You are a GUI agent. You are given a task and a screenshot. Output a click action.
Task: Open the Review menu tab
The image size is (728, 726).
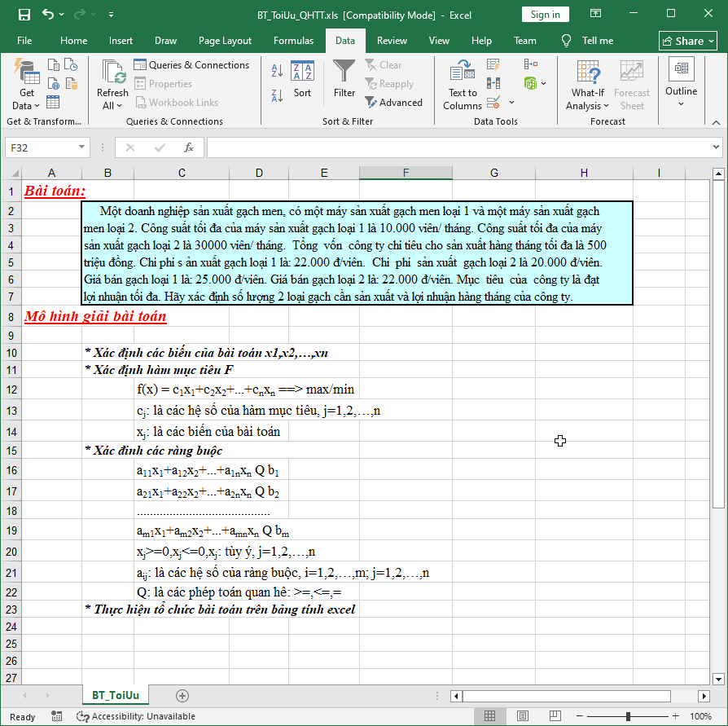(392, 40)
